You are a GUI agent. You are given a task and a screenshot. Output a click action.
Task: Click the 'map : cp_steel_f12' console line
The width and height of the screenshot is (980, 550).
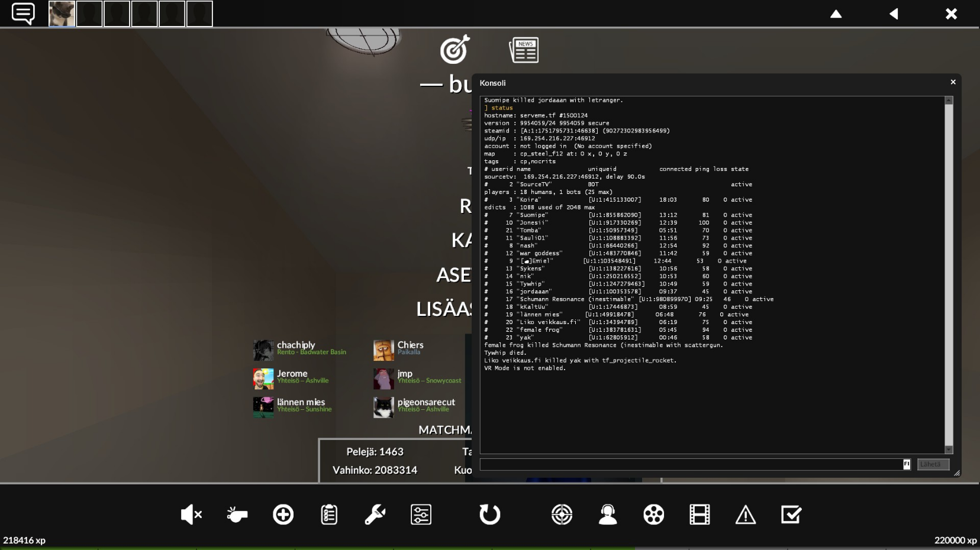click(556, 154)
